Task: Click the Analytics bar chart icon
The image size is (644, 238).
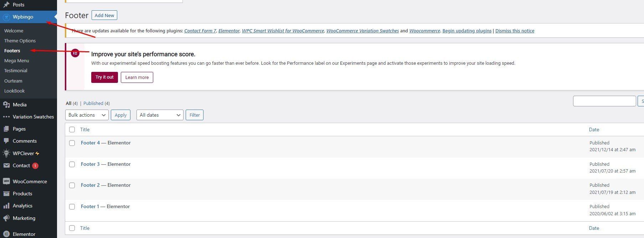Action: click(x=6, y=206)
